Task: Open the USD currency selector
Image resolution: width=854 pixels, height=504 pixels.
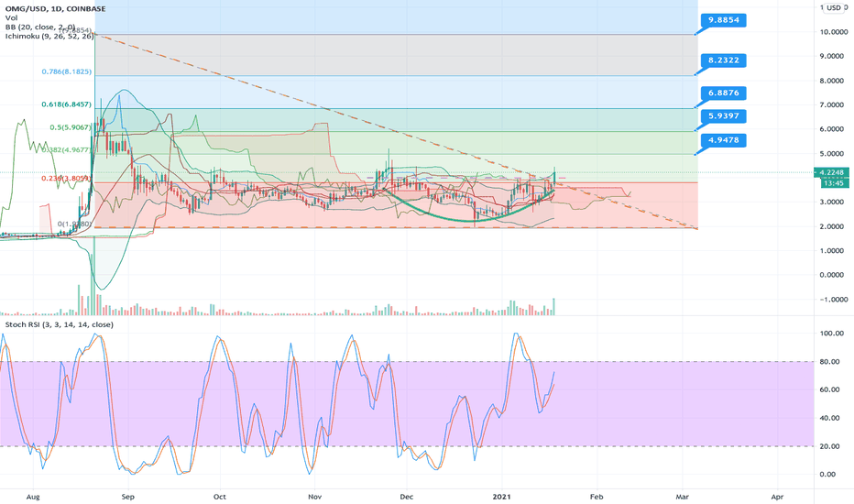Action: click(836, 7)
